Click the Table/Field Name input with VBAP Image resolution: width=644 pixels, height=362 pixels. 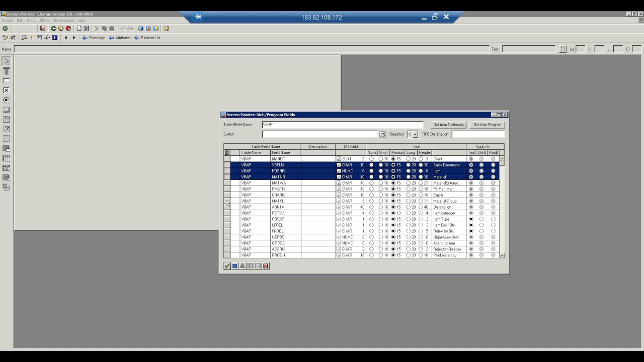coord(343,125)
